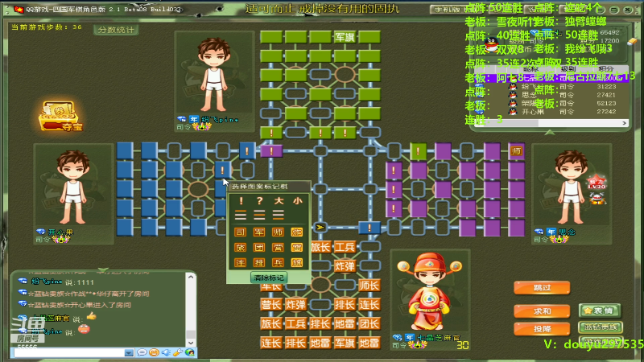Toggle the speaker sound icon
Screen dimensions: 644x362
[x=166, y=352]
